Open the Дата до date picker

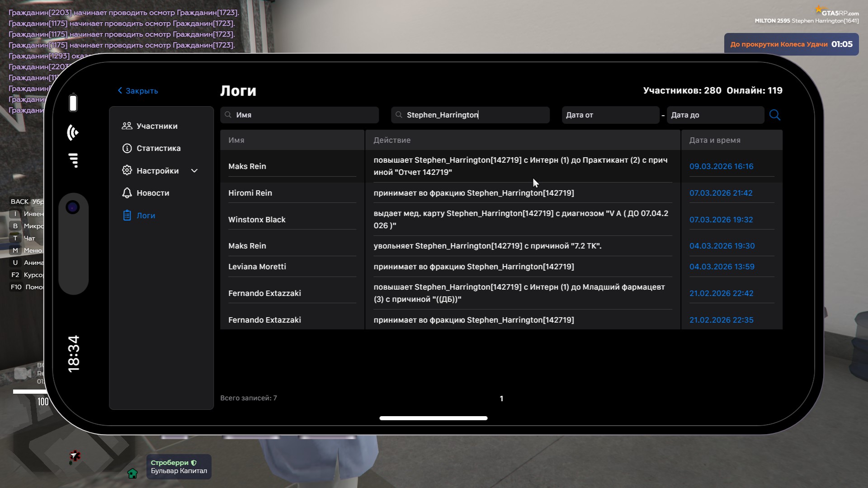(715, 115)
